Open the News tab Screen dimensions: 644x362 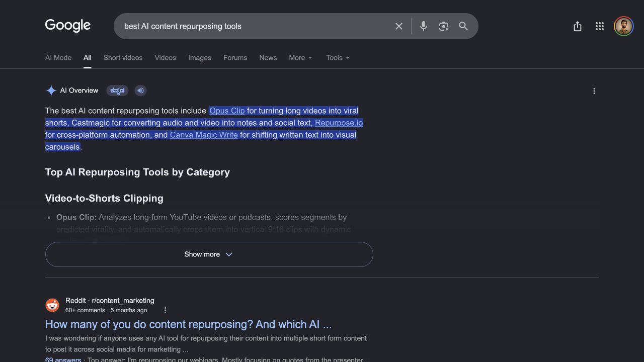(268, 58)
